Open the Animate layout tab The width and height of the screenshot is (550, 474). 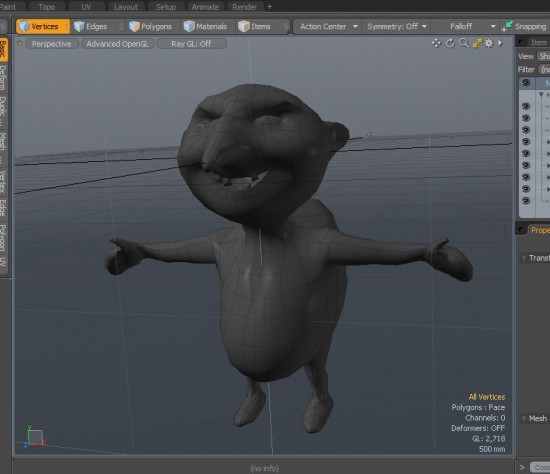click(x=205, y=7)
